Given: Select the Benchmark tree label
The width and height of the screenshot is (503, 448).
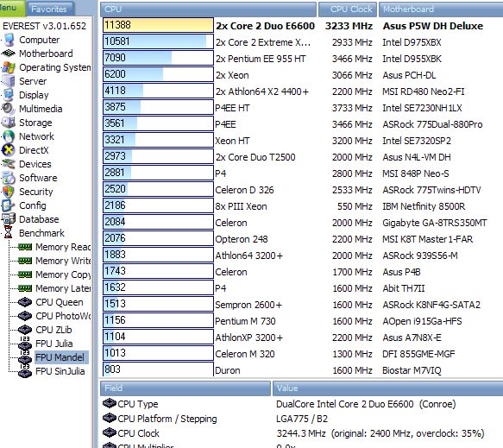Looking at the screenshot, I should 41,233.
